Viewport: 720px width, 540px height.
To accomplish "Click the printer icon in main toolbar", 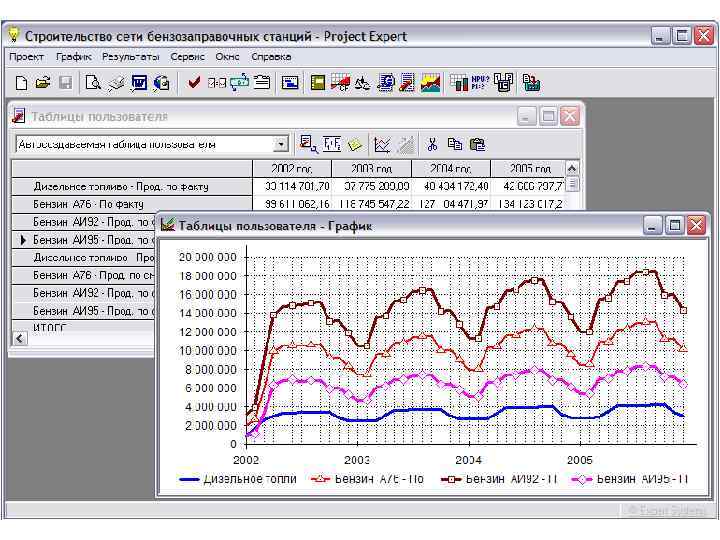I will click(x=116, y=83).
